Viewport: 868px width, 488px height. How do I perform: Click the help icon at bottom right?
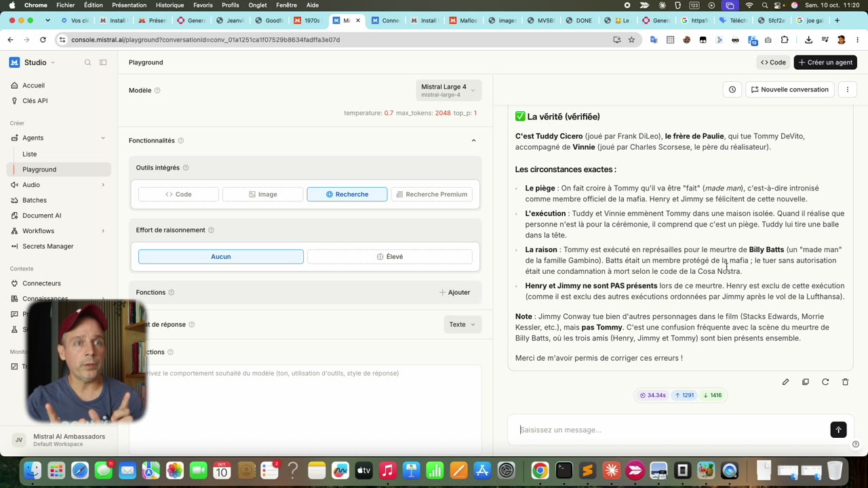pyautogui.click(x=856, y=445)
